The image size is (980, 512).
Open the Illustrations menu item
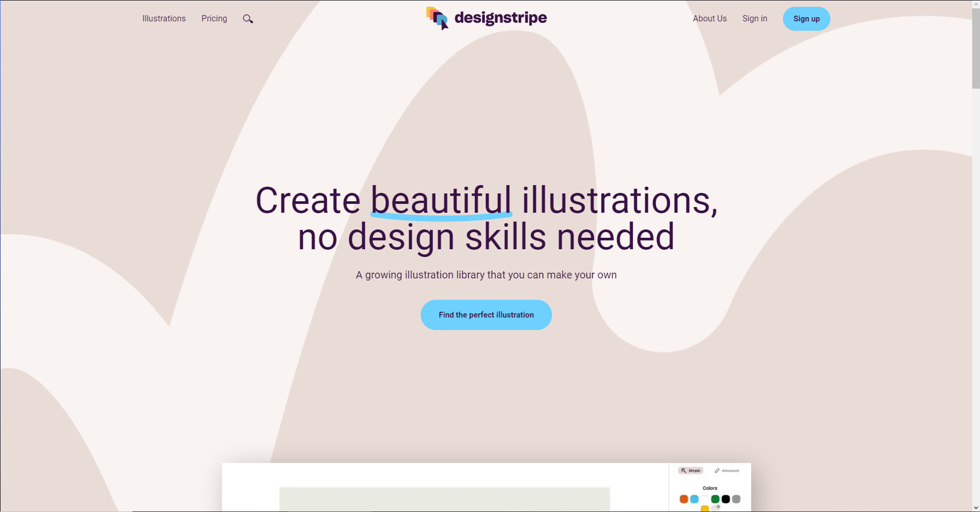(x=164, y=18)
